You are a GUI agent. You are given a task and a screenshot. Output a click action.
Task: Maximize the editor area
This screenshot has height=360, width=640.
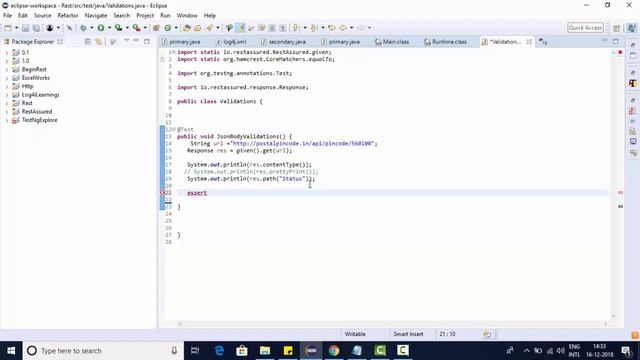pos(616,41)
